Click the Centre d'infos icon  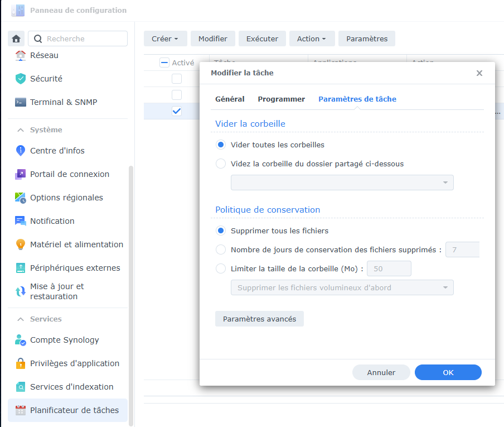pyautogui.click(x=21, y=151)
